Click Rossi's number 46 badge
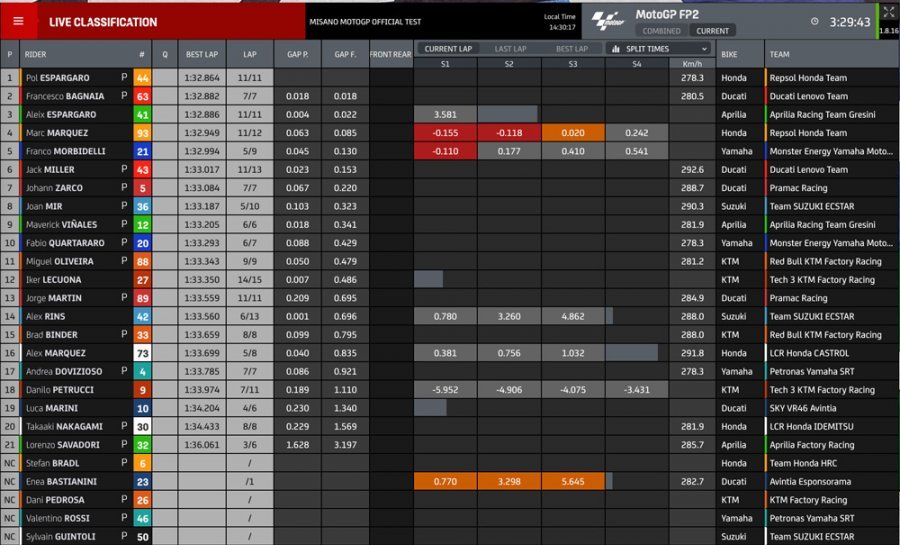Screen dimensions: 900x545 pyautogui.click(x=142, y=519)
